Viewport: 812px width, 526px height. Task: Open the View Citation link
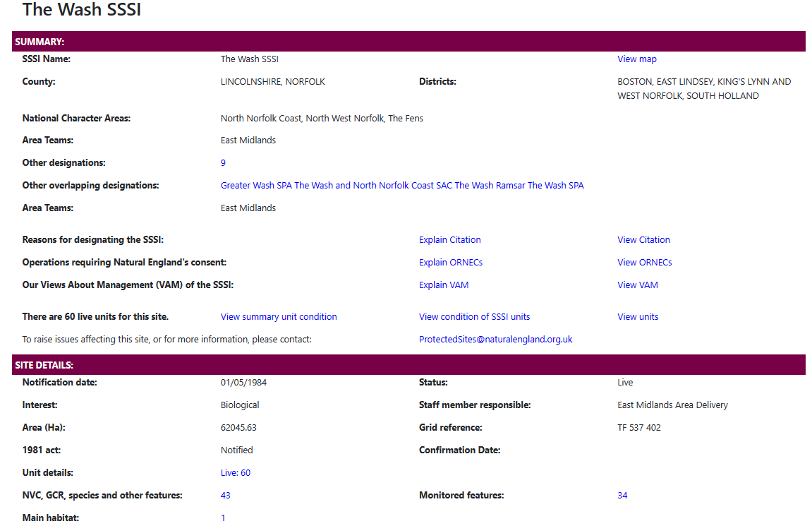(x=643, y=240)
